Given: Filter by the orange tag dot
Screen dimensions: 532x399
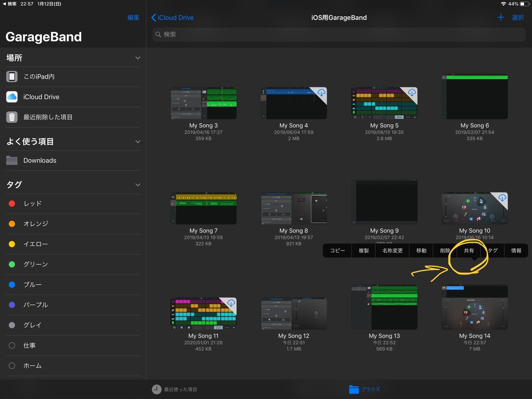Looking at the screenshot, I should click(12, 224).
